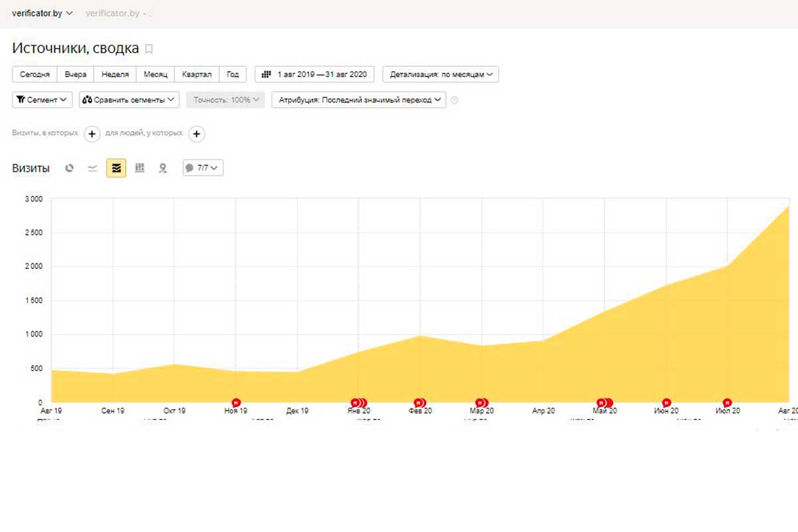Open the date range calendar picker
Screen dimensions: 798x532
point(315,74)
